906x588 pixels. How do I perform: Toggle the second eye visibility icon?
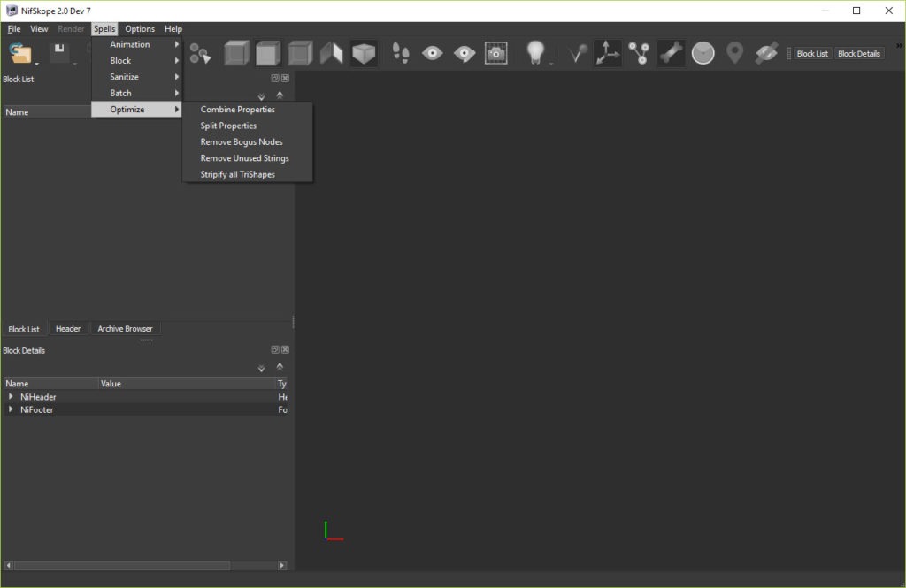(464, 54)
